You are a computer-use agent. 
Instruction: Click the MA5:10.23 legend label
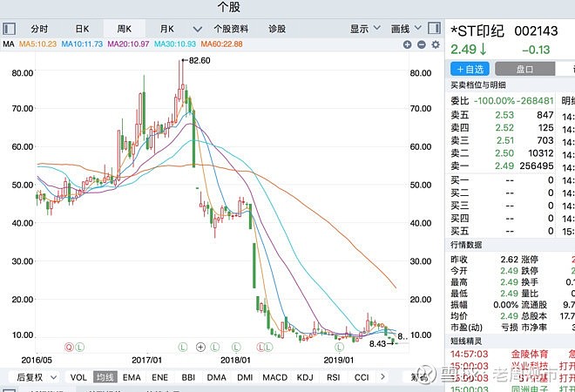click(37, 44)
